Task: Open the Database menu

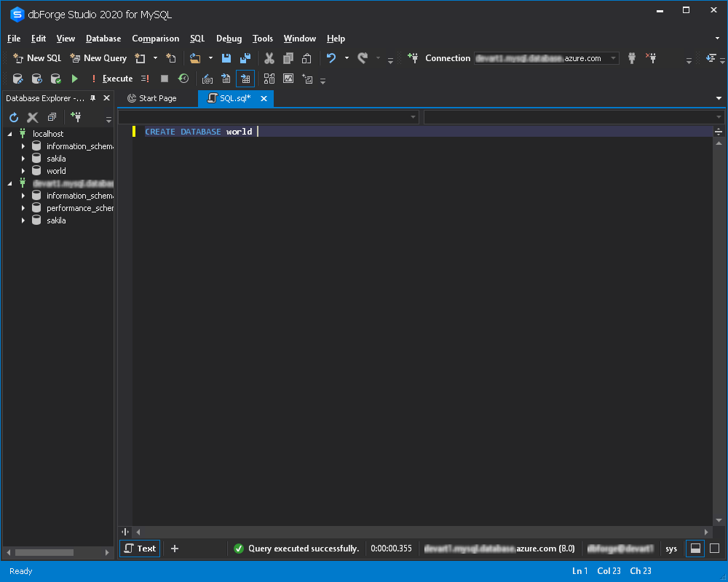Action: pos(103,39)
